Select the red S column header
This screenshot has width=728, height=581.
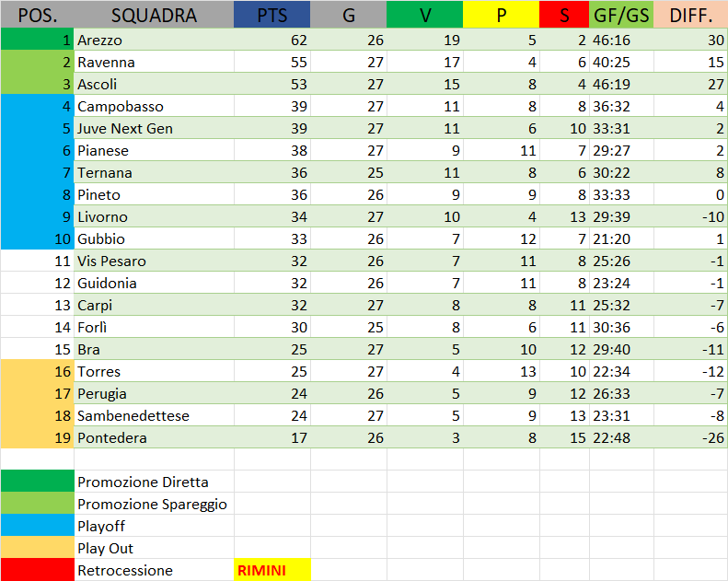pyautogui.click(x=564, y=15)
